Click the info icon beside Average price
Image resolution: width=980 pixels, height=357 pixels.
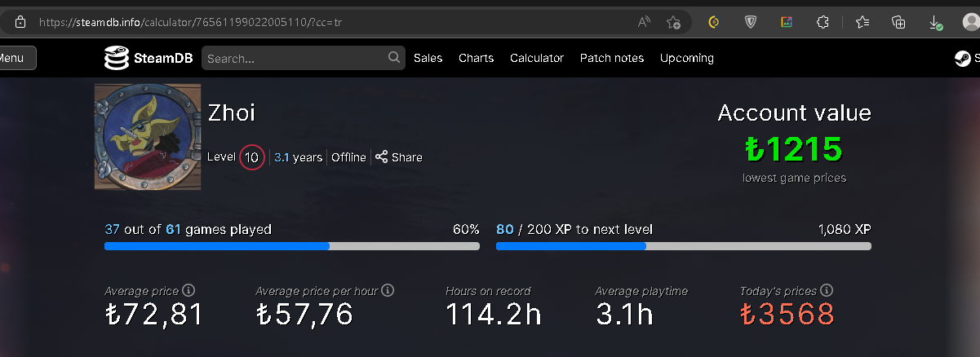point(188,290)
